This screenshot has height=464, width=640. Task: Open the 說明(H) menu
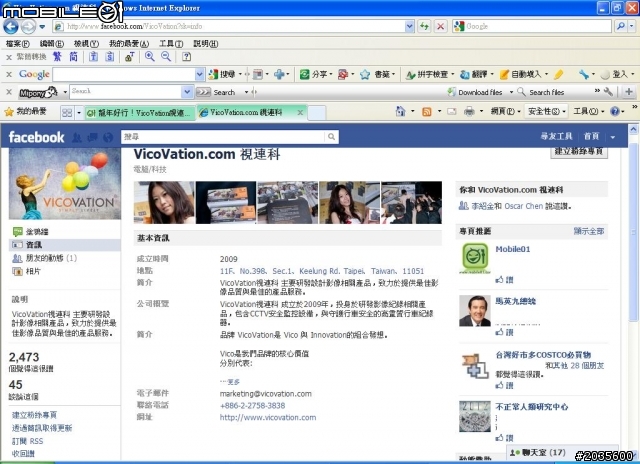tap(205, 44)
